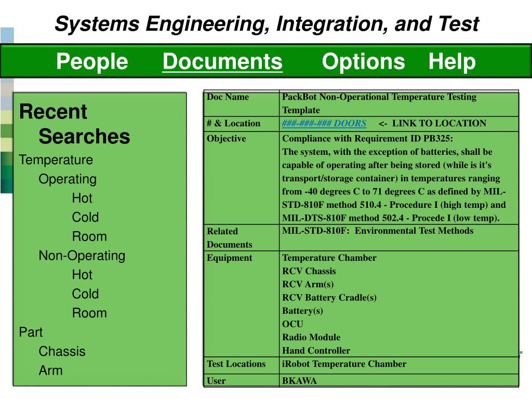The image size is (532, 399).
Task: Select Chassis under Part
Action: pos(62,352)
